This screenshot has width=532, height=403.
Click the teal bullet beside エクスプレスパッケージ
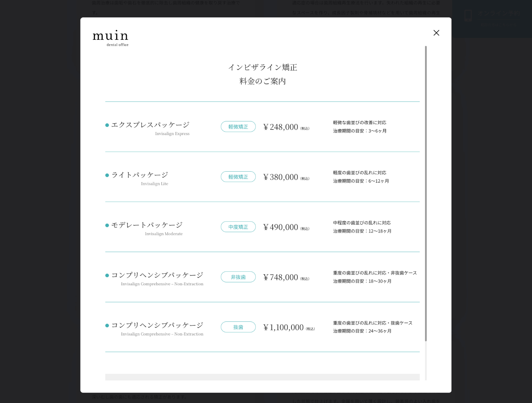point(107,125)
